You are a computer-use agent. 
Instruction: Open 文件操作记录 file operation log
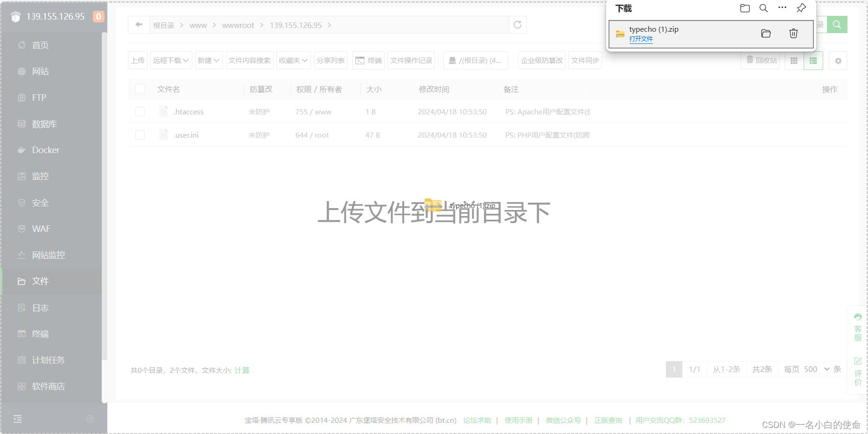[x=411, y=60]
